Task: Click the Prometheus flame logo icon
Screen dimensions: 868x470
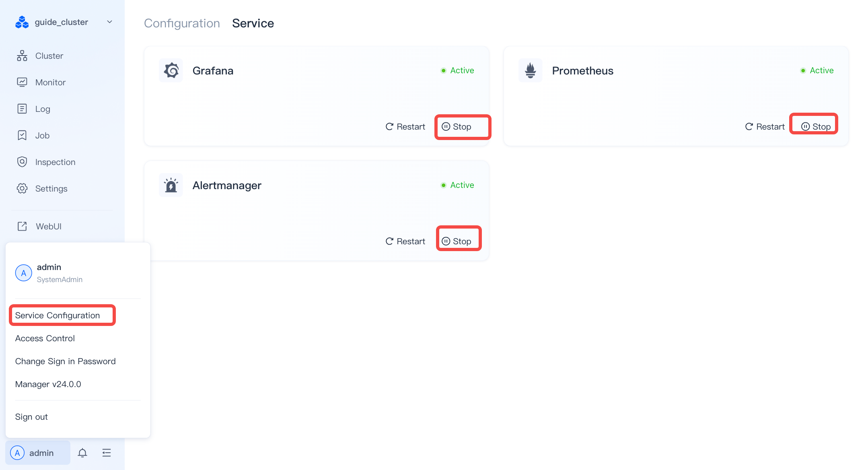Action: [531, 70]
